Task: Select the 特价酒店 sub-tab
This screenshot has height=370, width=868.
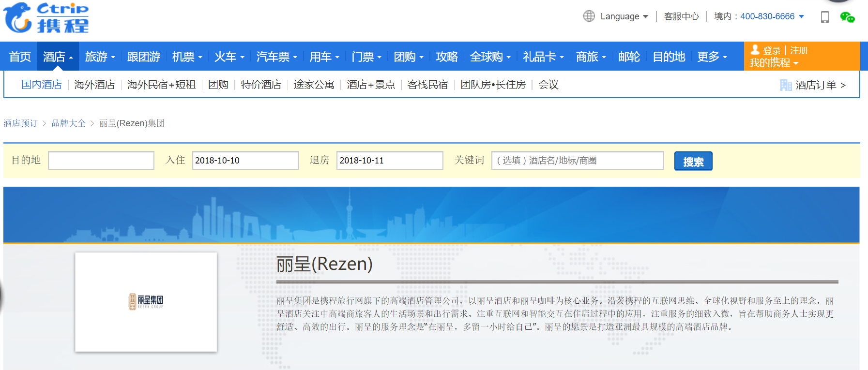Action: [x=261, y=85]
